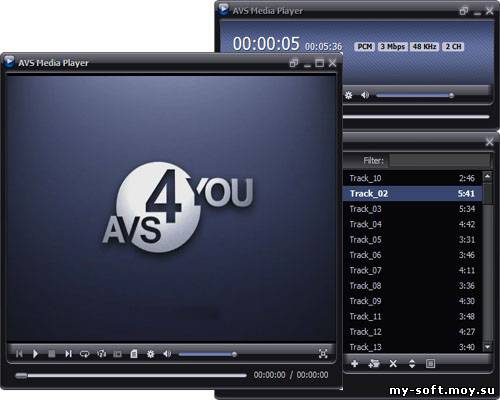This screenshot has height=400, width=500.
Task: Add files with the plus icon in playlist
Action: click(x=355, y=363)
